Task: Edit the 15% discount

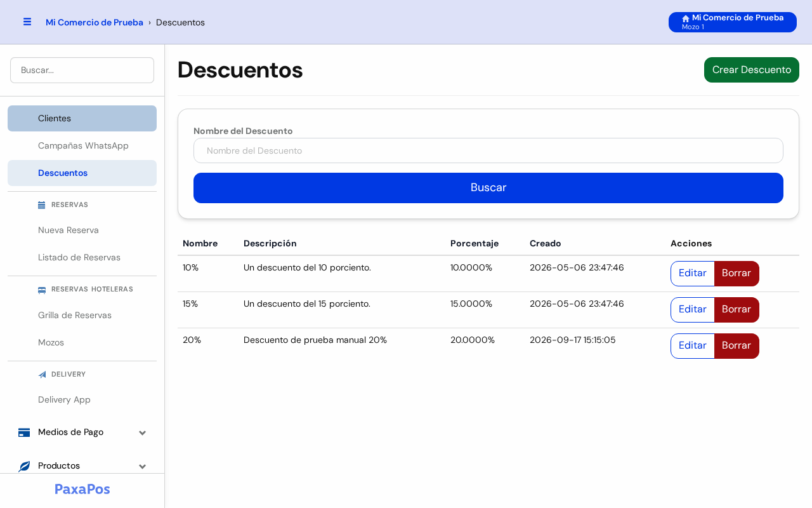Action: 693,310
